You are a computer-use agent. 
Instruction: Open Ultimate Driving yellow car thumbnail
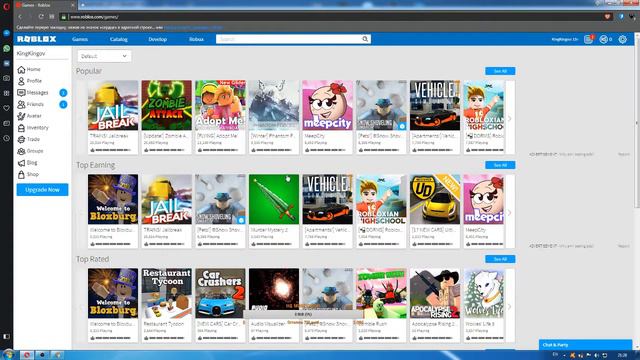click(435, 199)
